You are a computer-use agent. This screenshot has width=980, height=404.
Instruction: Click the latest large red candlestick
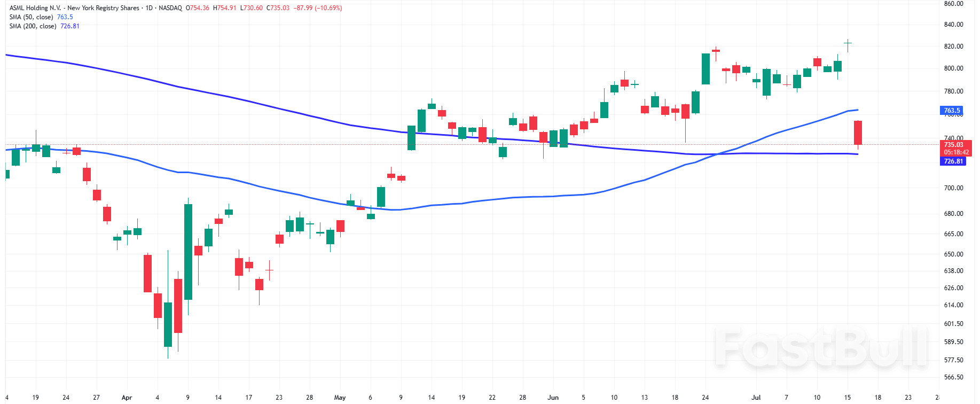(858, 133)
